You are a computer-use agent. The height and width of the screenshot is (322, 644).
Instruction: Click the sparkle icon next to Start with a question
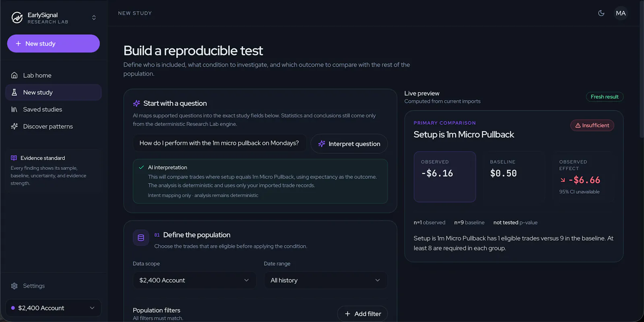[136, 103]
